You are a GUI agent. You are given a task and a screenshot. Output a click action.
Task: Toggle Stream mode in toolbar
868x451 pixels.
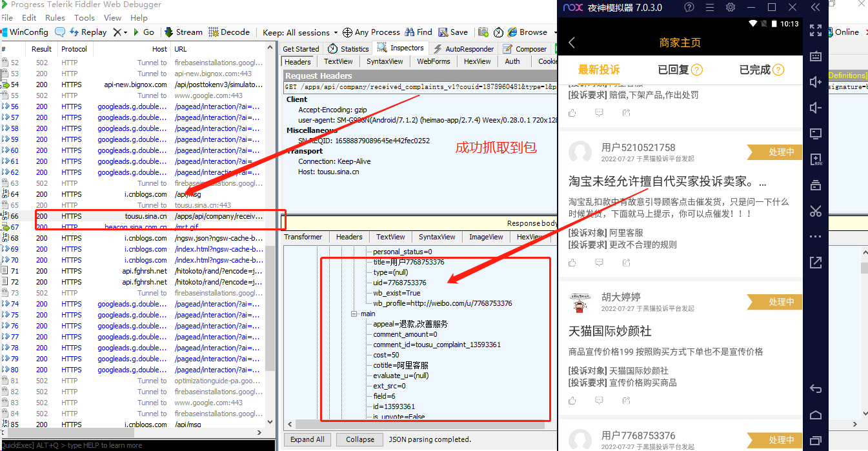coord(183,32)
